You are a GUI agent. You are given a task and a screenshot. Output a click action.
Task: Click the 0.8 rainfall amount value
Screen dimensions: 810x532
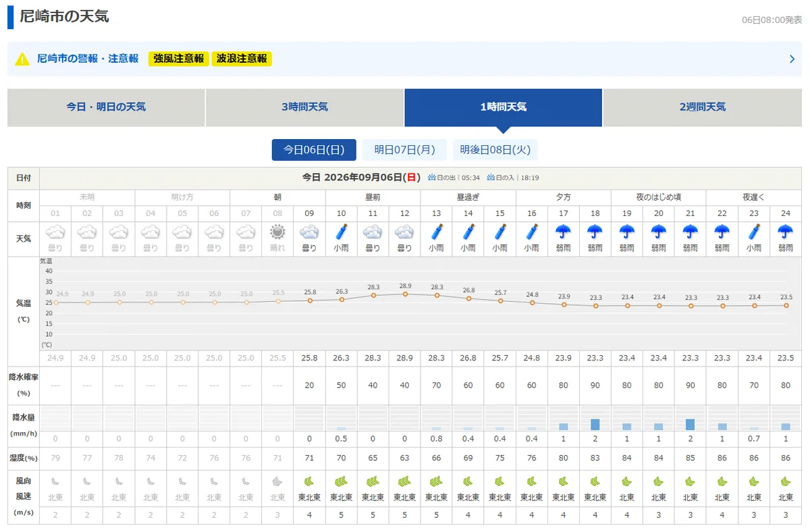click(x=436, y=439)
